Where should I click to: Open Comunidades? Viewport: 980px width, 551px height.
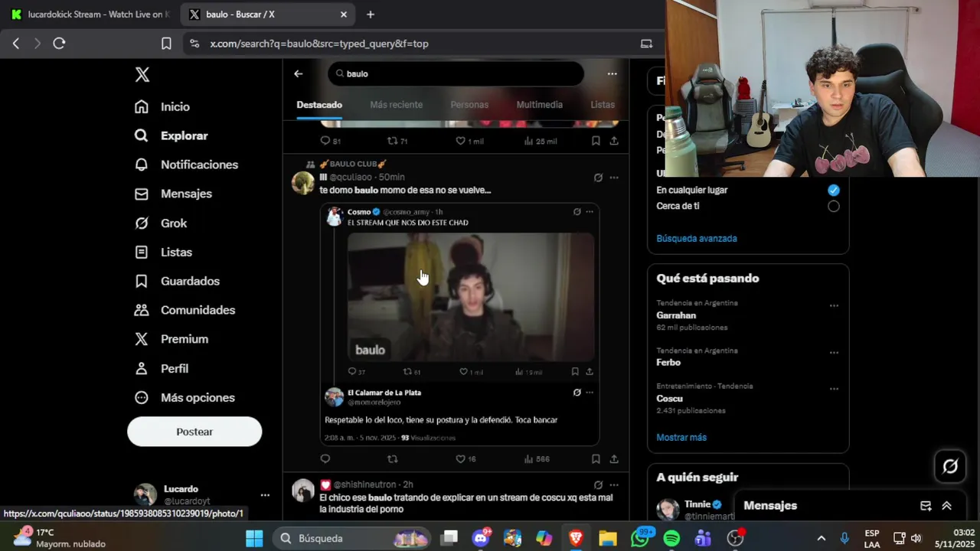tap(185, 310)
